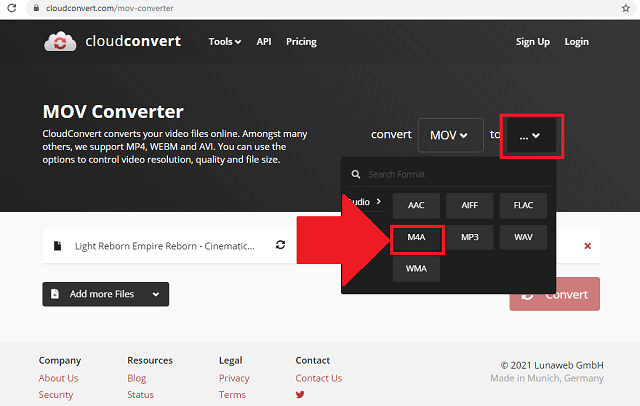Click Made in Munich, Germany text
640x406 pixels.
tap(547, 378)
